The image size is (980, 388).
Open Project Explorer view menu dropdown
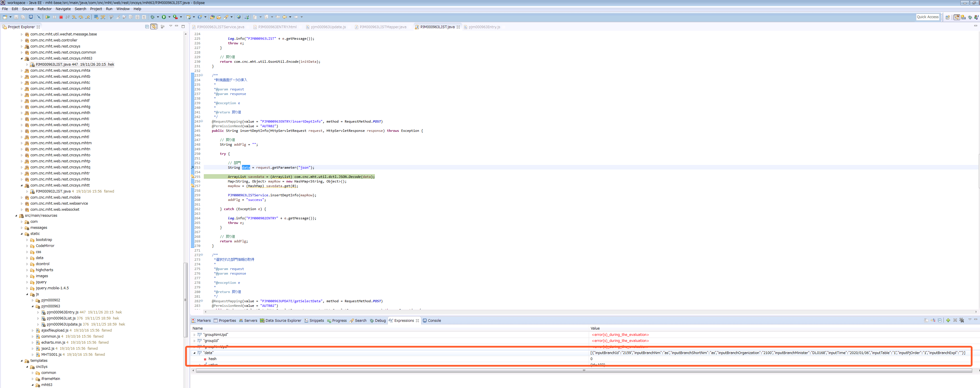coord(170,26)
